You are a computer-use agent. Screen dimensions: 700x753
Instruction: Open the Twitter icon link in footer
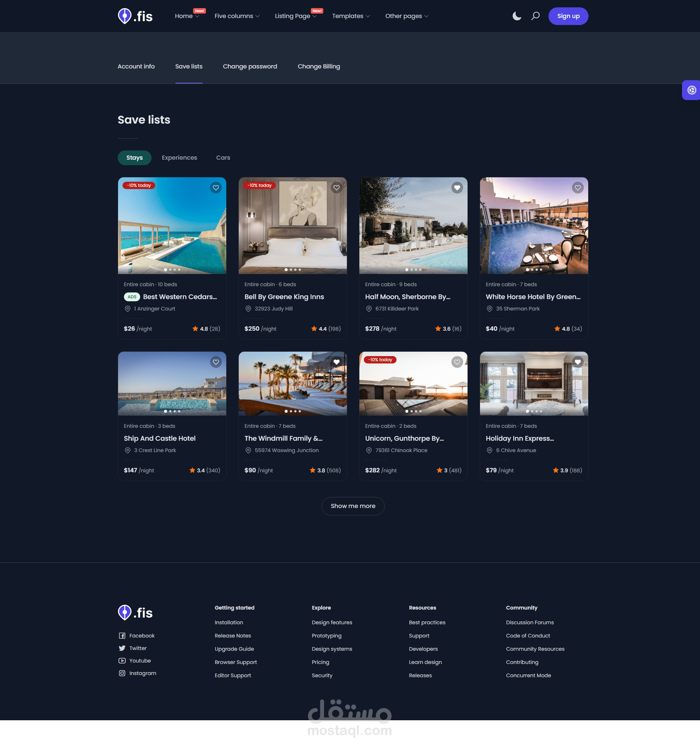(122, 648)
